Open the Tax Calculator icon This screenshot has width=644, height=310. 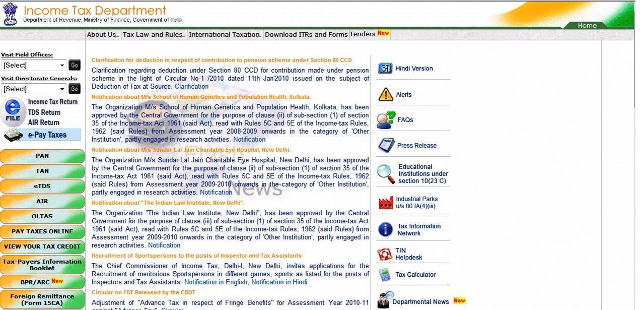[x=385, y=275]
